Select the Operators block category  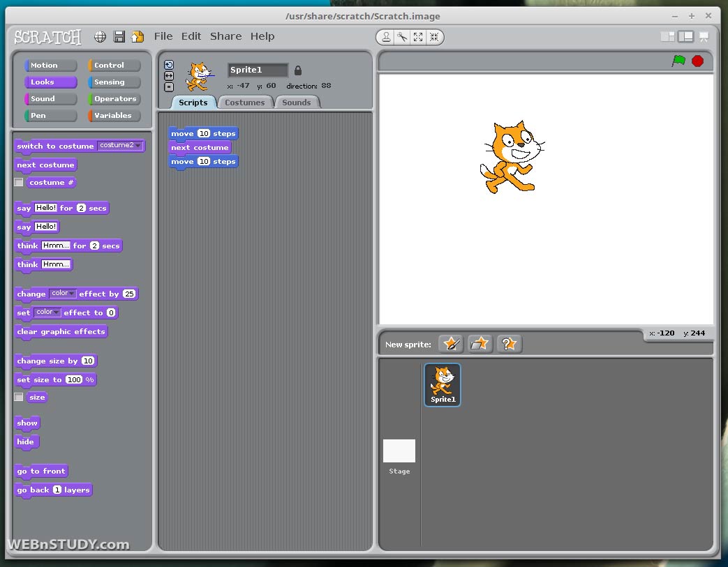pos(114,99)
